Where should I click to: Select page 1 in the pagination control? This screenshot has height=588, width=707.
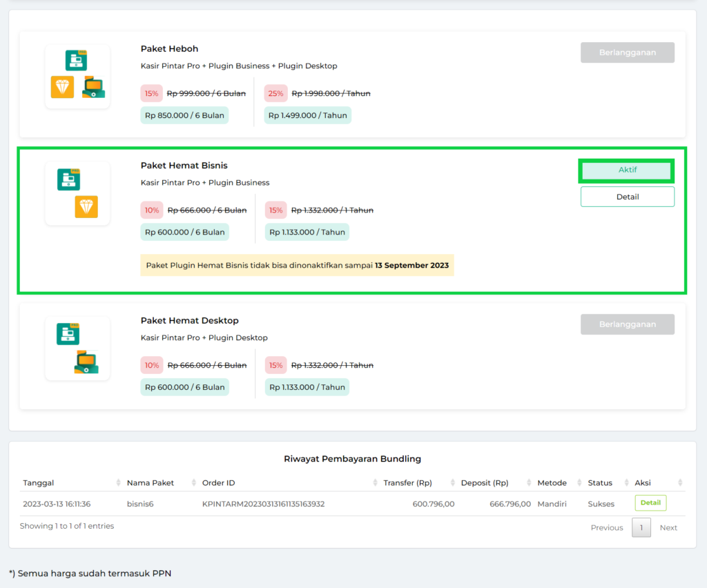point(641,527)
